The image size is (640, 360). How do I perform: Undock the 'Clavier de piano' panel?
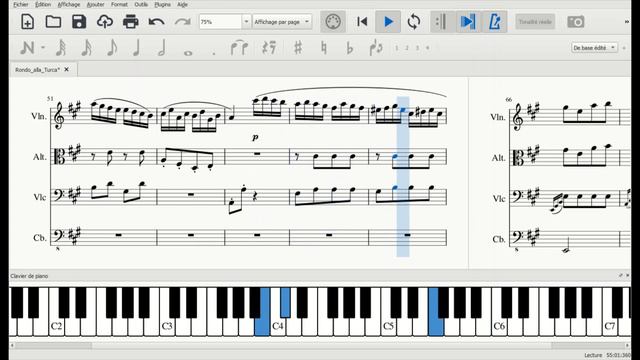[620, 276]
